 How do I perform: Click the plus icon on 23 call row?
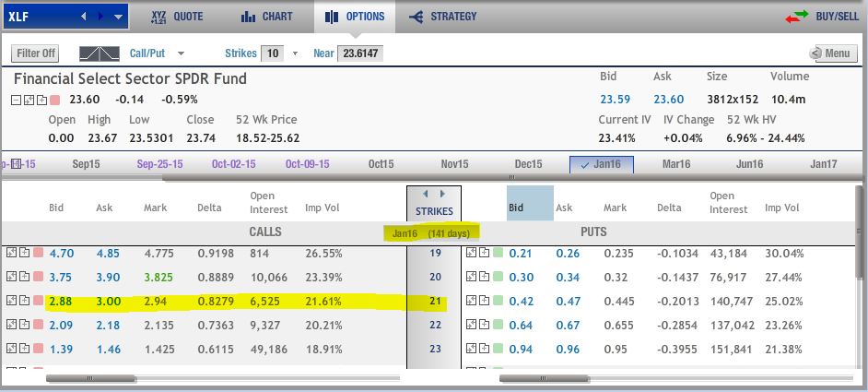point(24,349)
